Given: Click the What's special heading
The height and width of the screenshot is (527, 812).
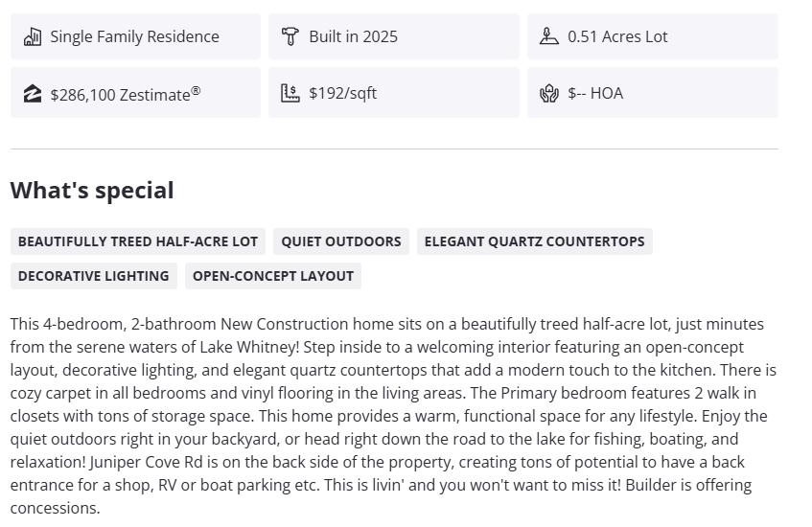Looking at the screenshot, I should point(92,190).
